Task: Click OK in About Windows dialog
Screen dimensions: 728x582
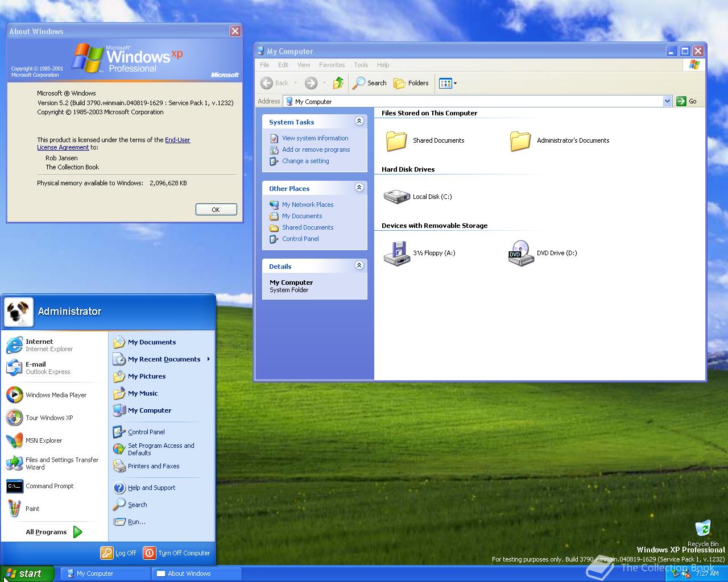Action: point(216,210)
